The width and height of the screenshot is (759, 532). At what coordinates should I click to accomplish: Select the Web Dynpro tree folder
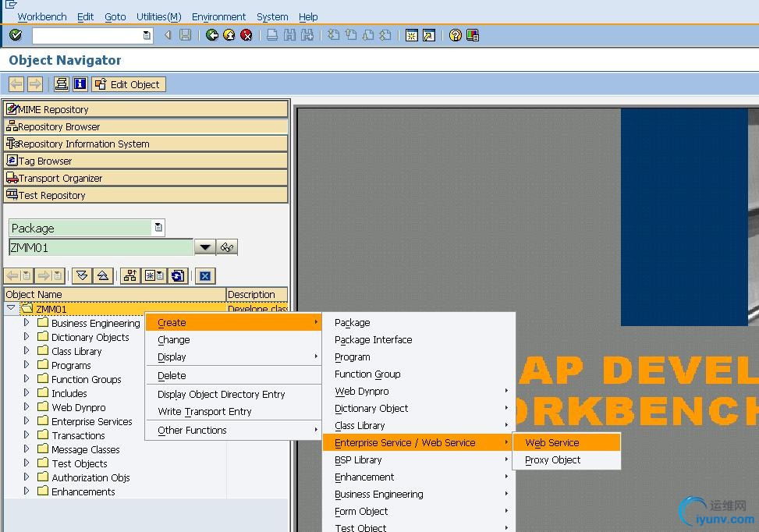79,407
